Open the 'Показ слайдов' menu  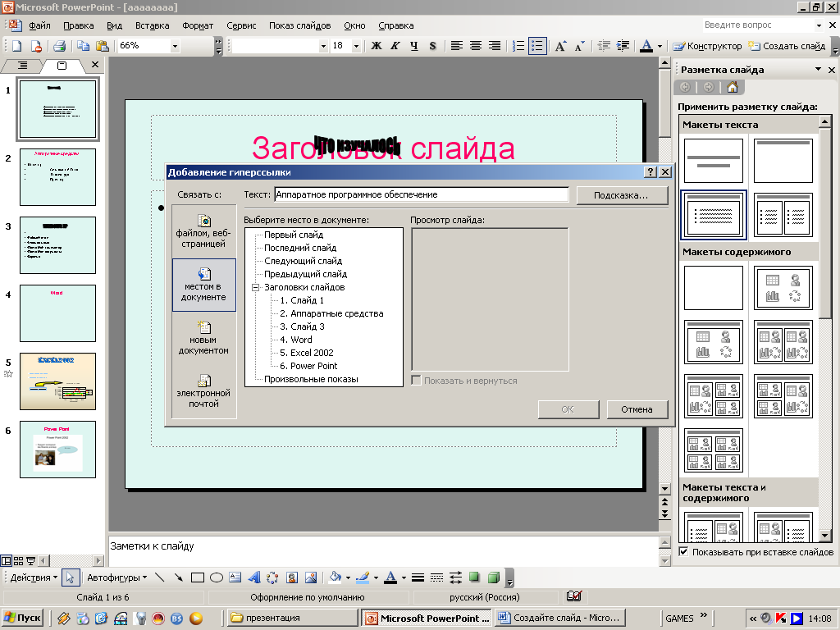pos(299,25)
